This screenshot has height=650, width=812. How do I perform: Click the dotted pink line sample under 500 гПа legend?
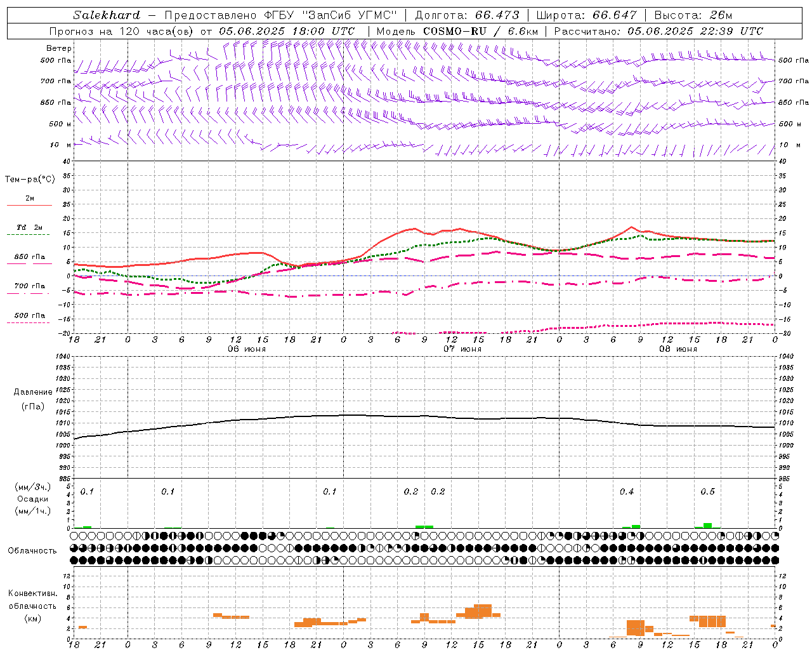[x=29, y=322]
